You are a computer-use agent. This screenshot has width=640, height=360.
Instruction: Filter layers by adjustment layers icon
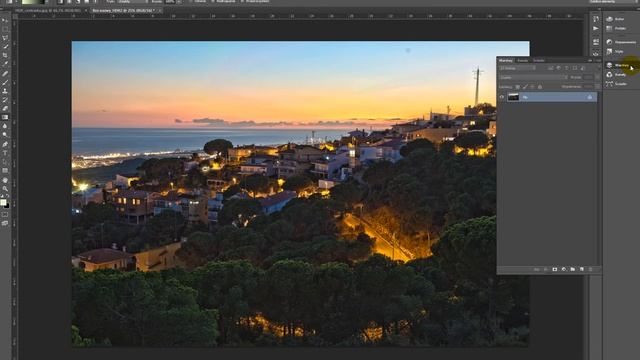pos(559,68)
